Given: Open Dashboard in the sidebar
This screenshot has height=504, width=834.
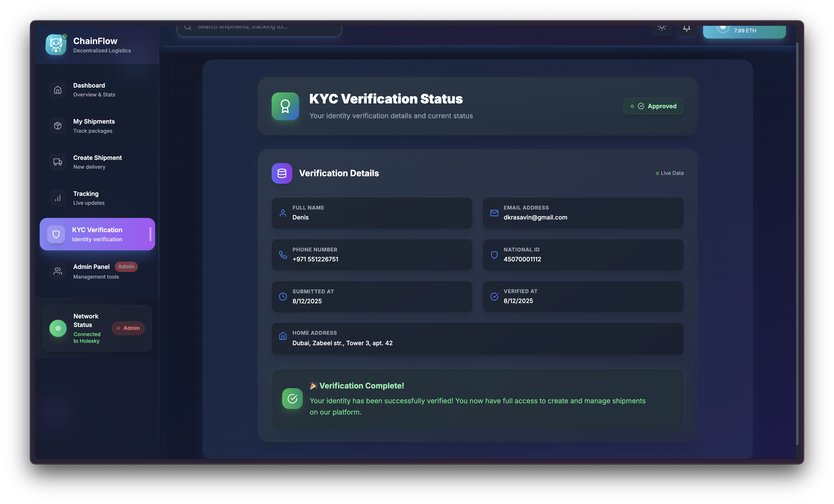Looking at the screenshot, I should (89, 90).
